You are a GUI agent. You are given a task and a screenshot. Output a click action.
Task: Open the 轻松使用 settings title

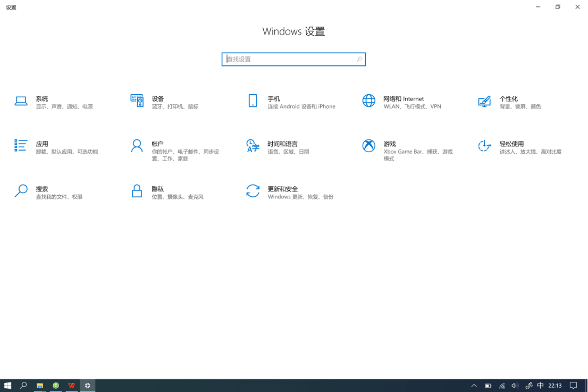point(511,144)
